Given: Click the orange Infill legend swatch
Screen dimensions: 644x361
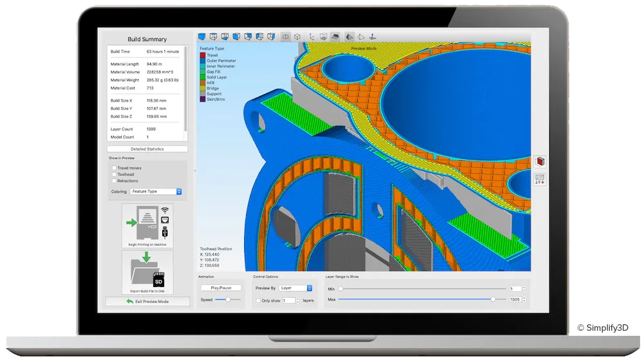Looking at the screenshot, I should (x=202, y=83).
